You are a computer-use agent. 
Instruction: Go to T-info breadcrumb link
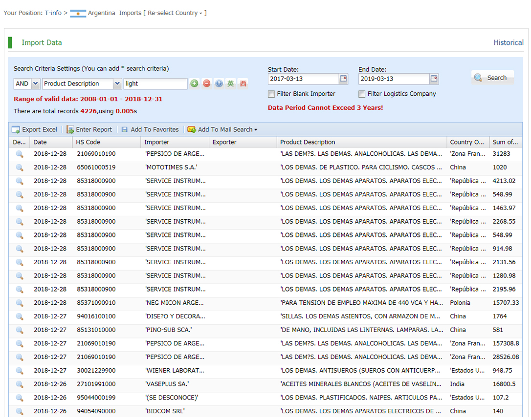coord(53,13)
